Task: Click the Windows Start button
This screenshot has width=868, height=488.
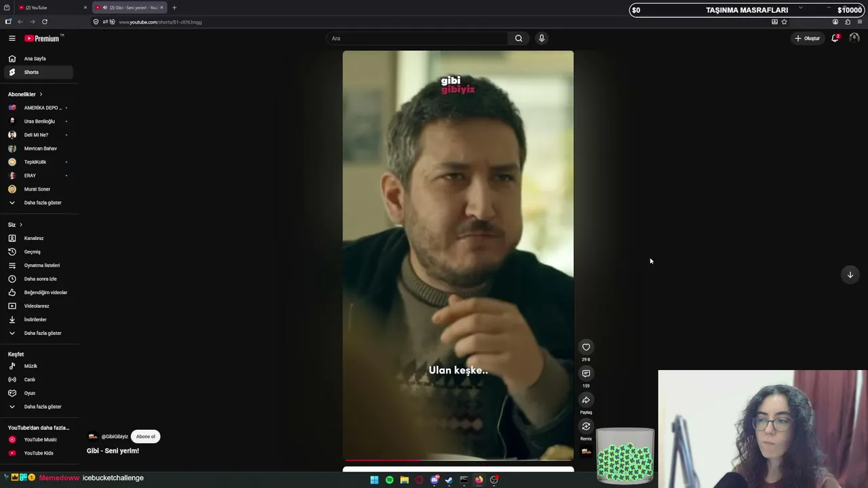Action: click(374, 480)
